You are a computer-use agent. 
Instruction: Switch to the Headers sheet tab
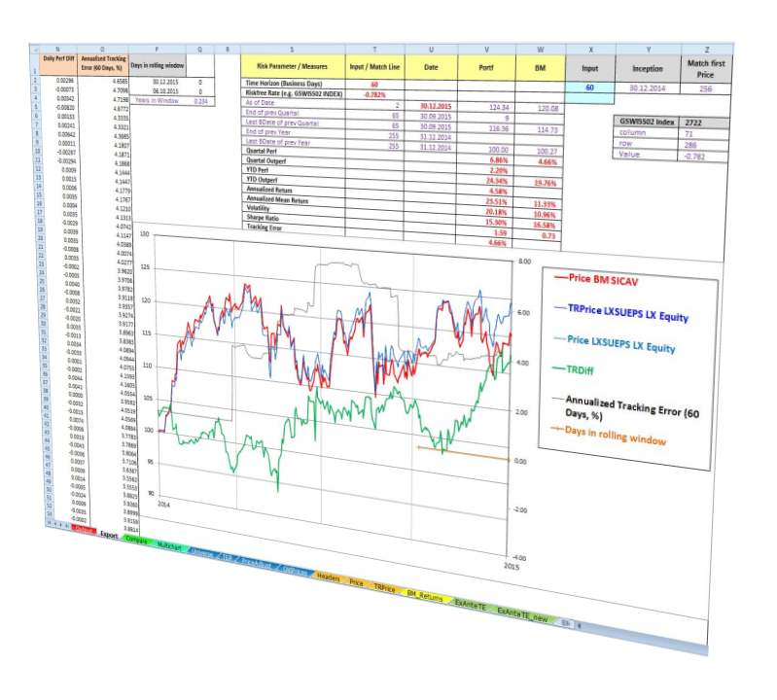[x=328, y=577]
